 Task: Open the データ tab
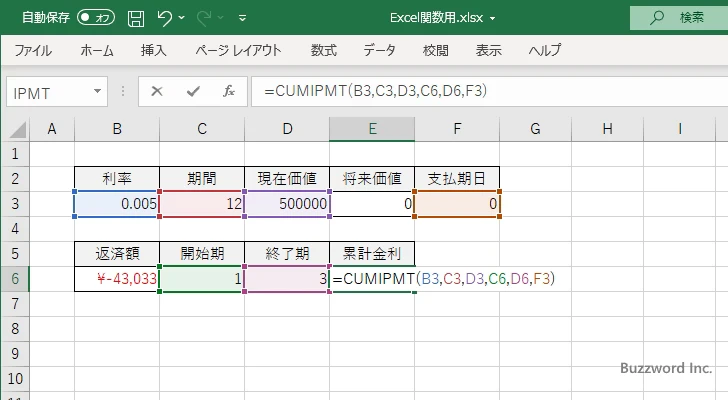[379, 50]
